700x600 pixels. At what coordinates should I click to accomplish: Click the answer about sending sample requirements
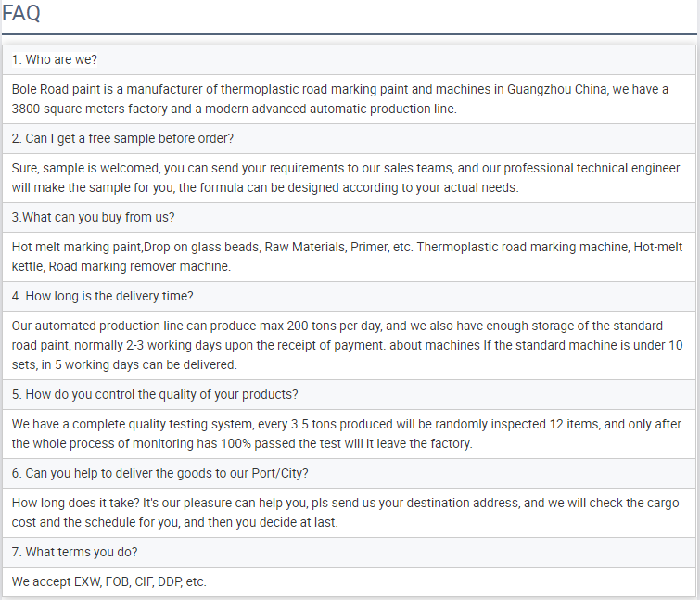point(339,169)
